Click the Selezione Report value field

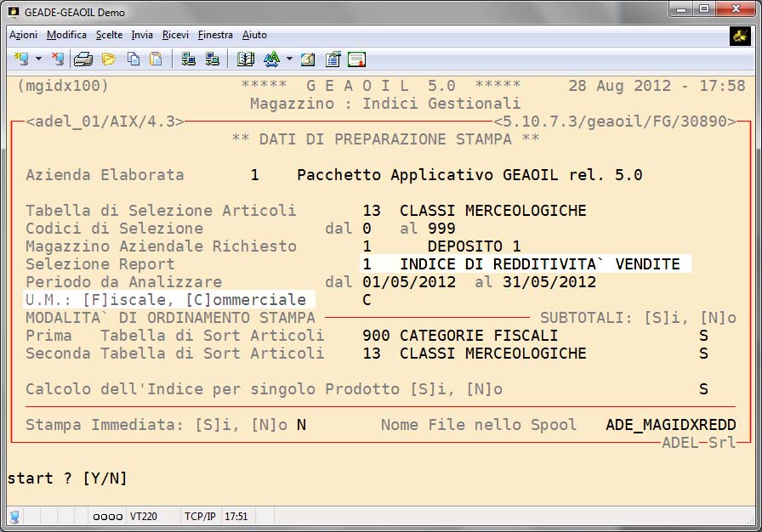(526, 264)
